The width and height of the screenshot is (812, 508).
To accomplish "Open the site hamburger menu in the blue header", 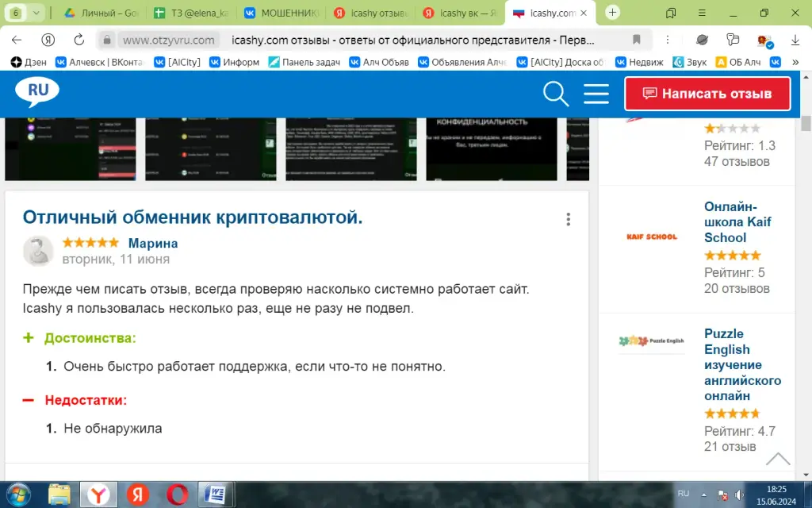I will [x=596, y=94].
